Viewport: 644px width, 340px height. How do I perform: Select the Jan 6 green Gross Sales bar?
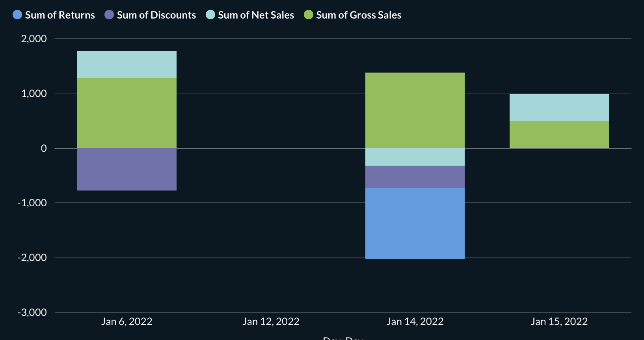click(127, 113)
